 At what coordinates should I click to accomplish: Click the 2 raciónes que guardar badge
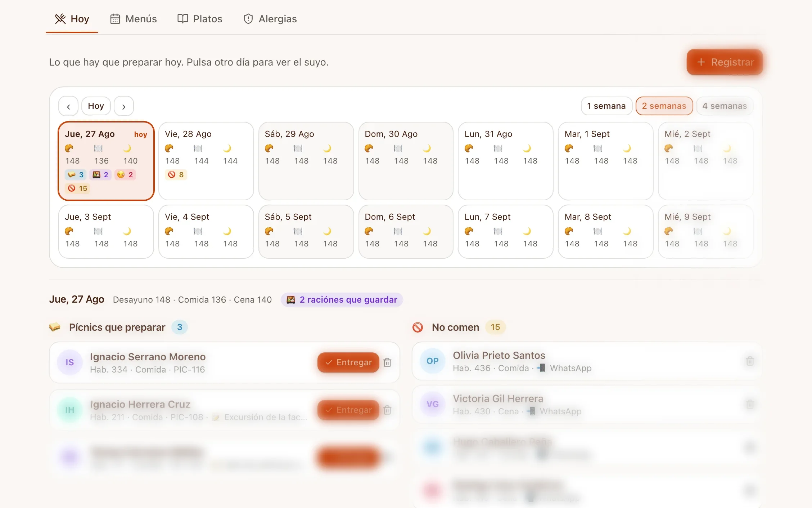click(x=342, y=300)
